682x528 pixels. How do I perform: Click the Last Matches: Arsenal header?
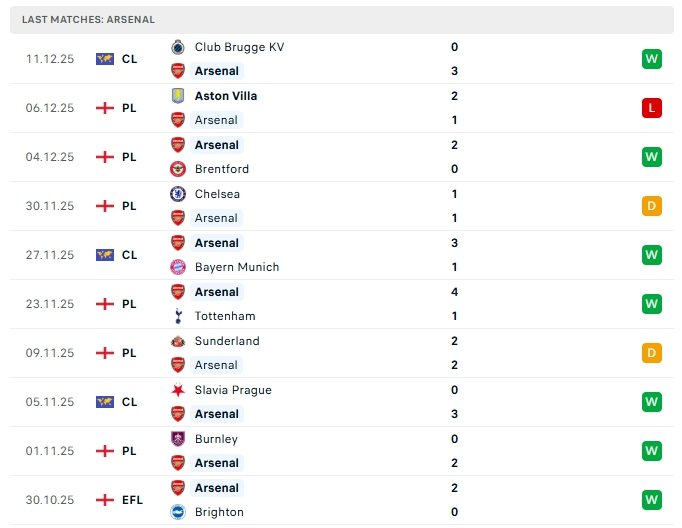tap(88, 20)
